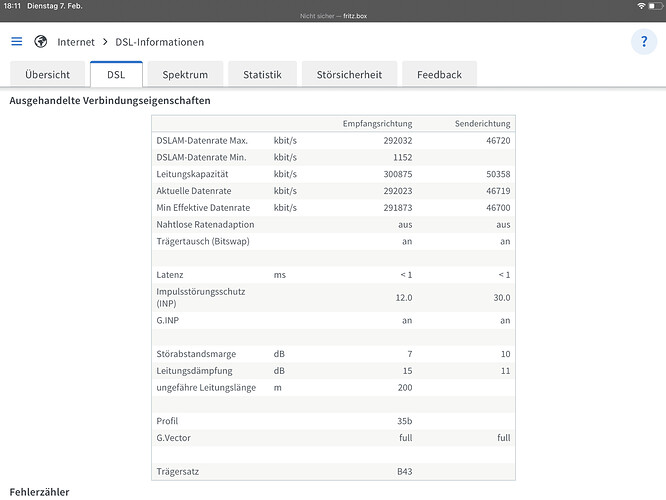Click the Leitungsdämpfung value 15

pos(407,371)
